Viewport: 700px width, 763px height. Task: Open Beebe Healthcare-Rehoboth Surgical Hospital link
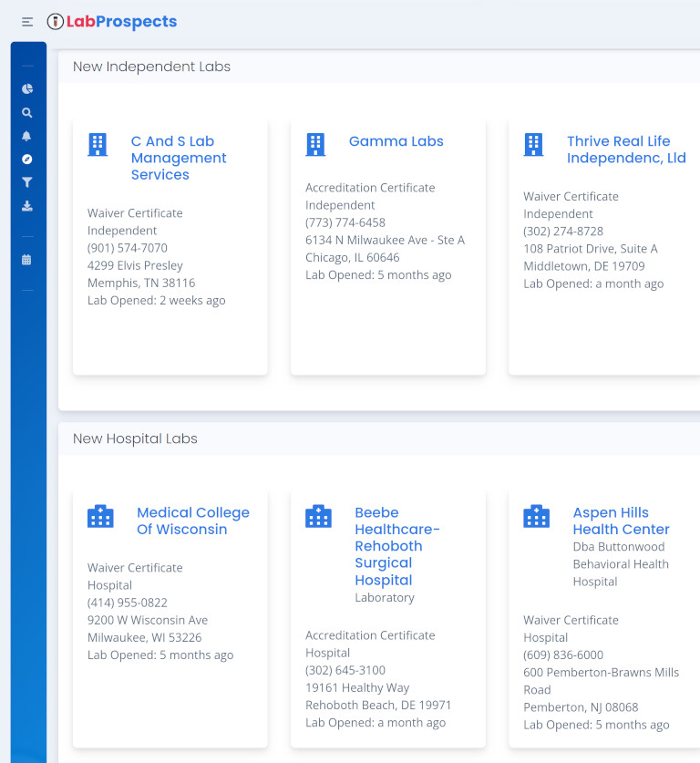pyautogui.click(x=396, y=546)
